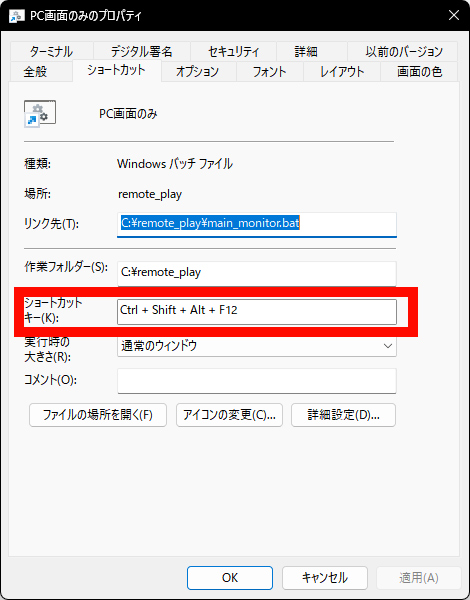Open the セキュリティ tab
This screenshot has height=600, width=470.
[233, 51]
